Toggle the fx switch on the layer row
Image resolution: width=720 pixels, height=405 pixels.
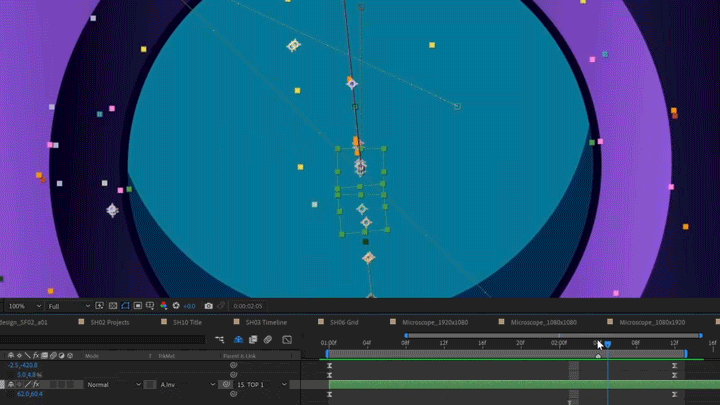36,384
